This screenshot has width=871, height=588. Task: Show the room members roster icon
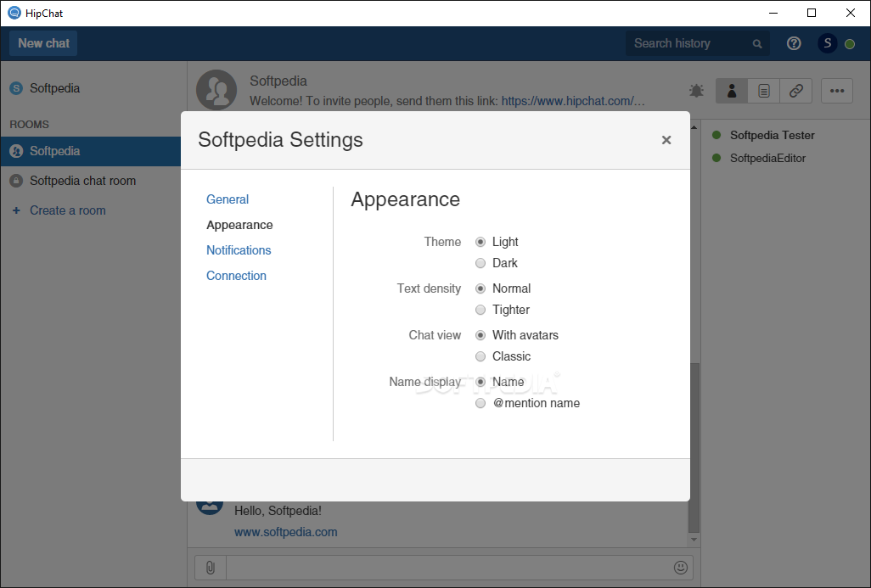coord(732,91)
